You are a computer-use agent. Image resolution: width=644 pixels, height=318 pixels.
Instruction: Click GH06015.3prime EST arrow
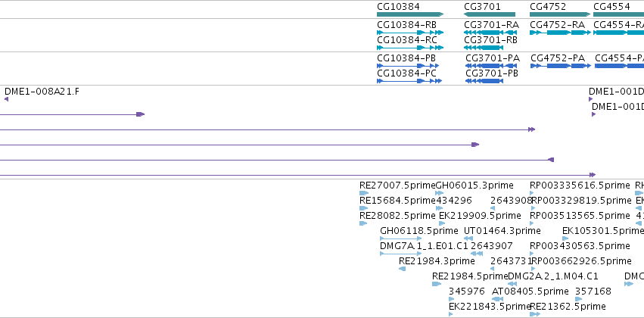(x=440, y=193)
